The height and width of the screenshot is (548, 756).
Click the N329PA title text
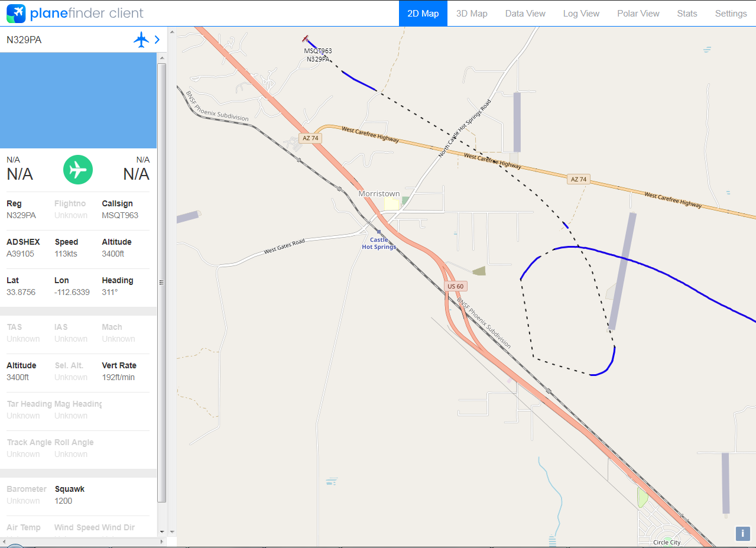(24, 40)
